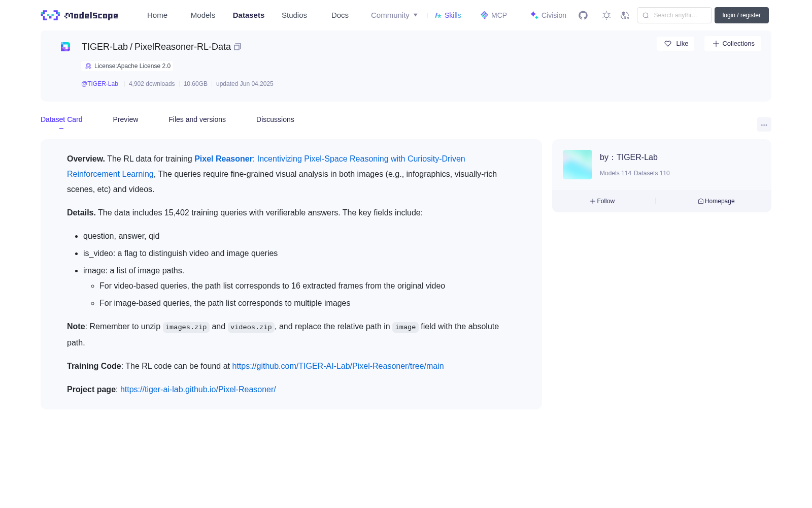Follow the TIGER-Lab organization
Image resolution: width=812 pixels, height=508 pixels.
(x=602, y=201)
